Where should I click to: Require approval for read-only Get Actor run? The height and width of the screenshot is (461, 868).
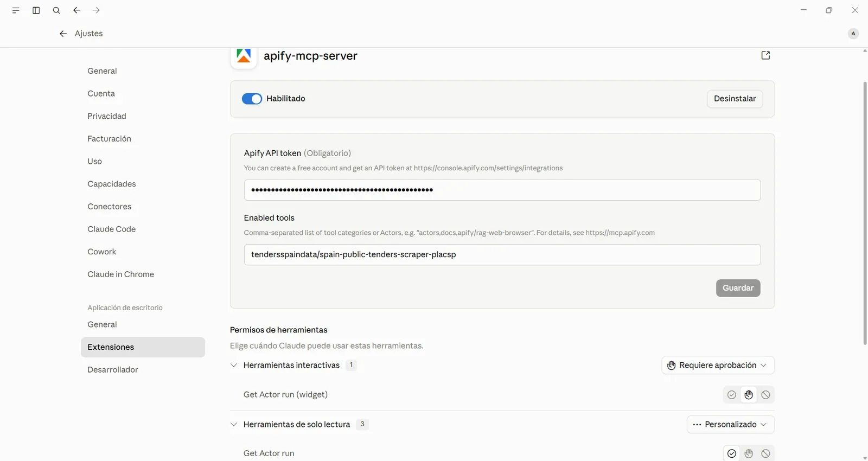point(749,453)
